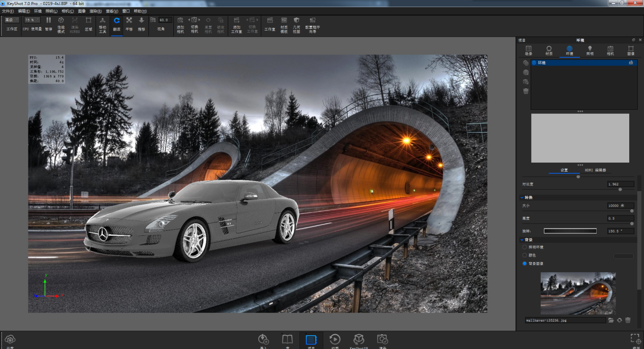The image size is (644, 349).
Task: Delete background image with trash icon
Action: tap(628, 320)
